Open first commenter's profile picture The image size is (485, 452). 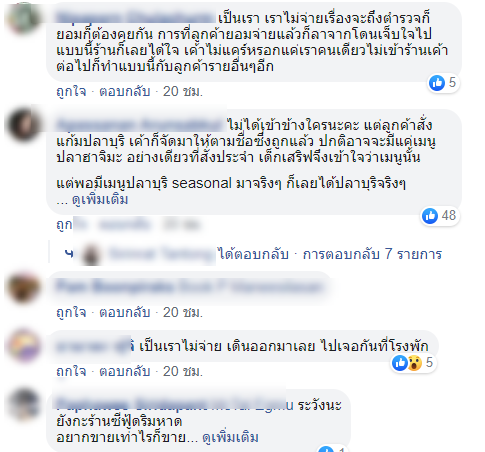click(23, 17)
